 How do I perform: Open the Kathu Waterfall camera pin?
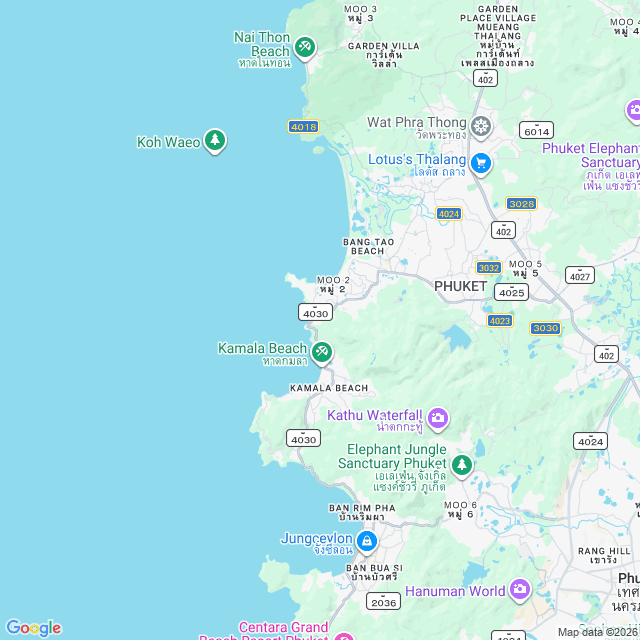(x=438, y=419)
